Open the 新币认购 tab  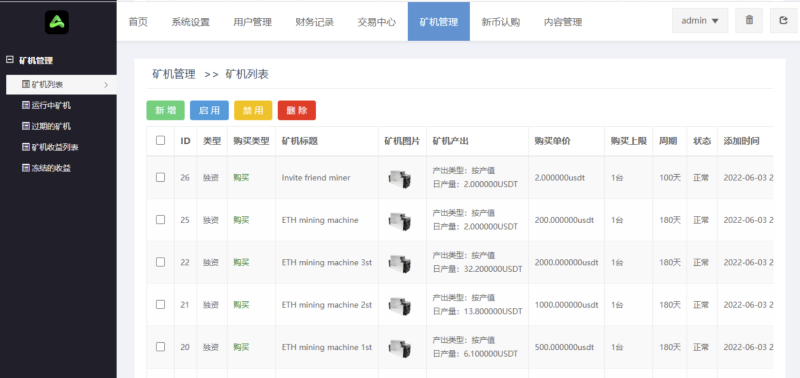(501, 22)
